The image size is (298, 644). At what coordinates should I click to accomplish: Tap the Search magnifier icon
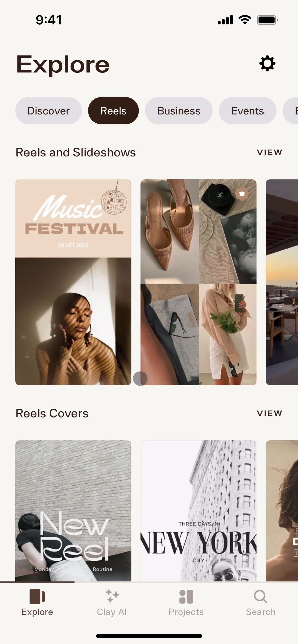(x=261, y=596)
